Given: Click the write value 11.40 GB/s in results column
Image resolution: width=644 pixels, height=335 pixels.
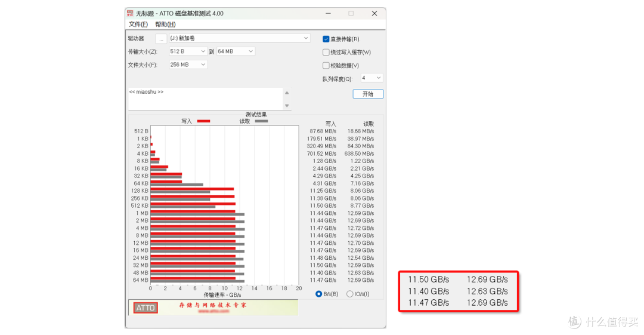Looking at the screenshot, I should pyautogui.click(x=323, y=272).
